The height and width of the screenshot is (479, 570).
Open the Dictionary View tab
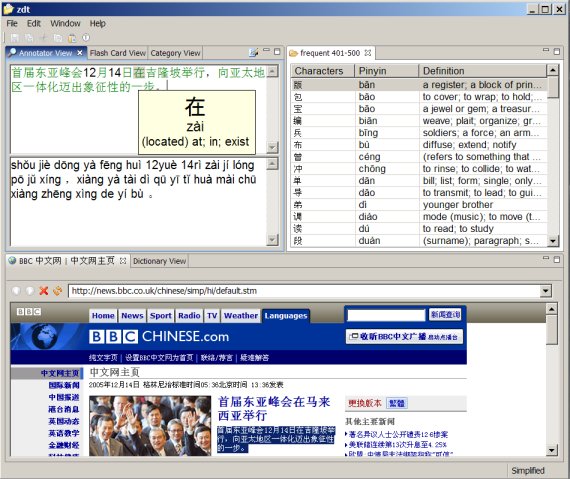click(x=159, y=261)
